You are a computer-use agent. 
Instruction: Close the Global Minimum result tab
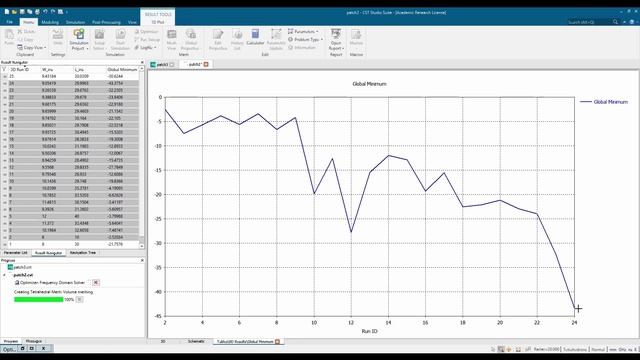click(x=278, y=342)
